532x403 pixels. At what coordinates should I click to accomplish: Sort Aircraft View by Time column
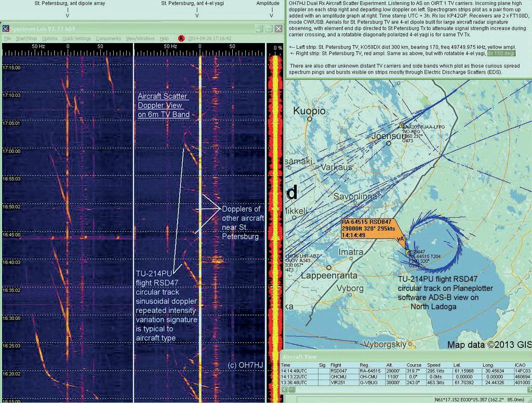286,365
